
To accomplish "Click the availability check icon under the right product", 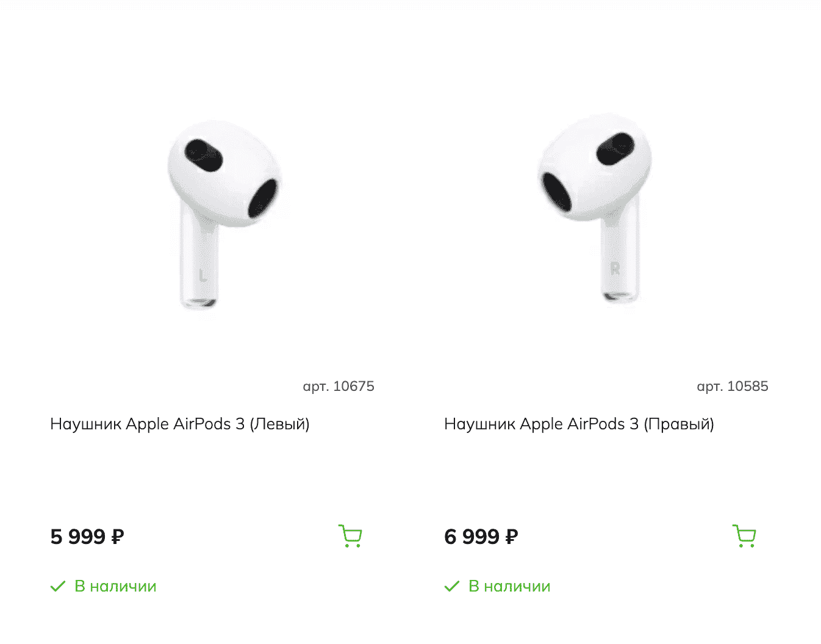I will tap(452, 585).
